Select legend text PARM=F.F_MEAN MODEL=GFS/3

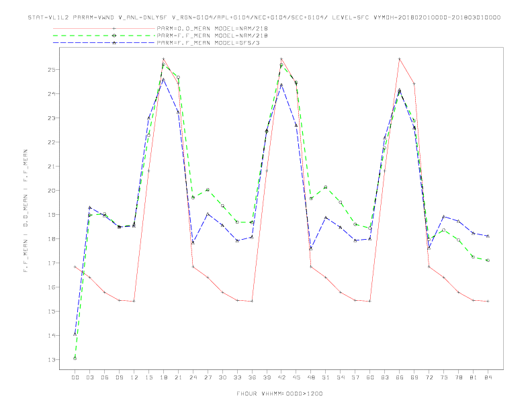[208, 43]
